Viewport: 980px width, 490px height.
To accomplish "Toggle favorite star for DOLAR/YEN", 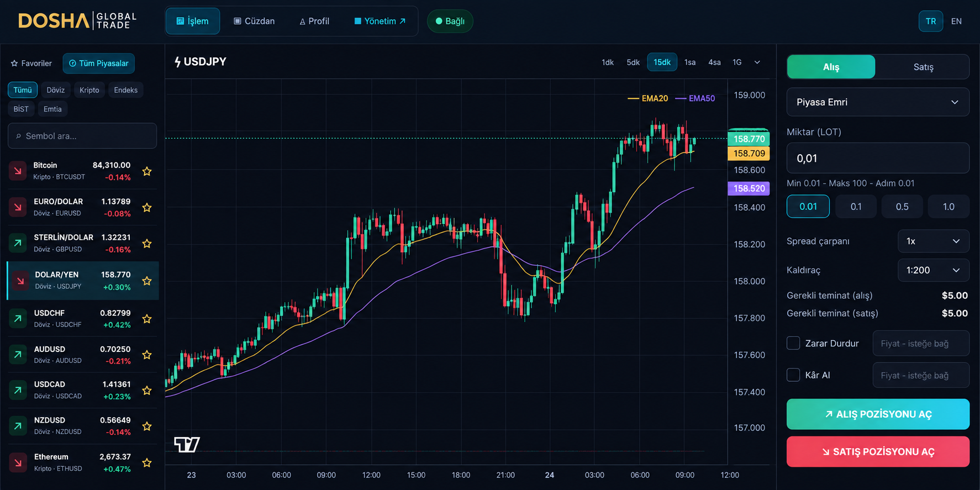I will coord(147,281).
